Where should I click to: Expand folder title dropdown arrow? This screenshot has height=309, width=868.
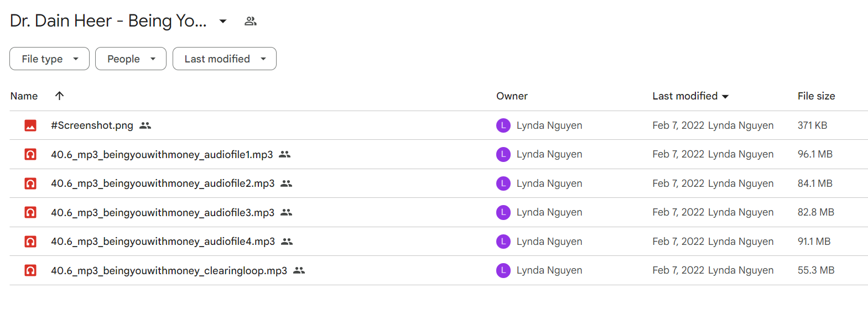coord(223,21)
